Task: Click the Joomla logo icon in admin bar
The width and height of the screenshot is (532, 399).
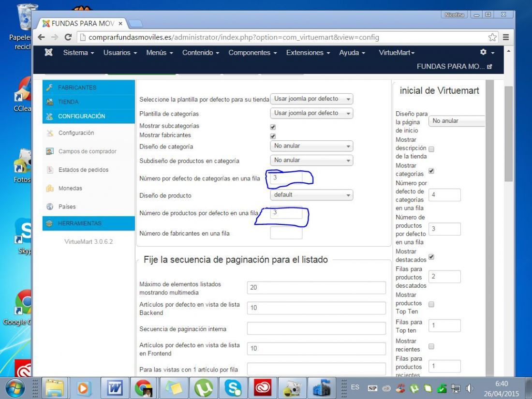Action: 48,52
